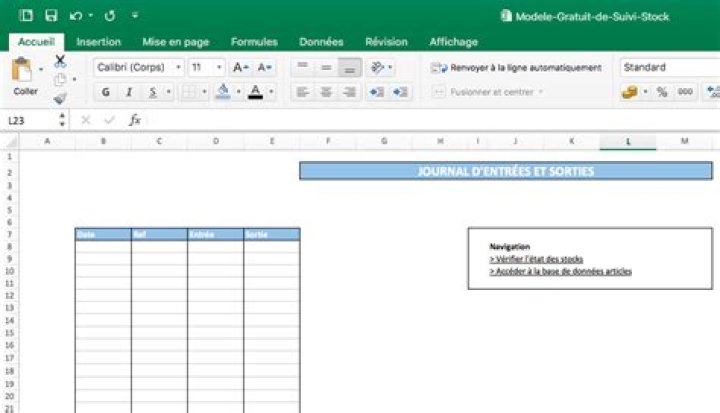720x413 pixels.
Task: Apply font color with letter A swatch
Action: click(256, 92)
